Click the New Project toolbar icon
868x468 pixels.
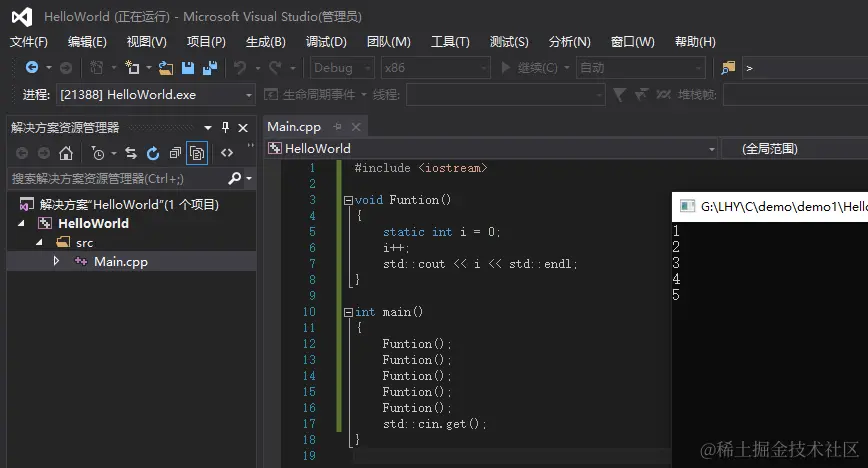(x=96, y=68)
